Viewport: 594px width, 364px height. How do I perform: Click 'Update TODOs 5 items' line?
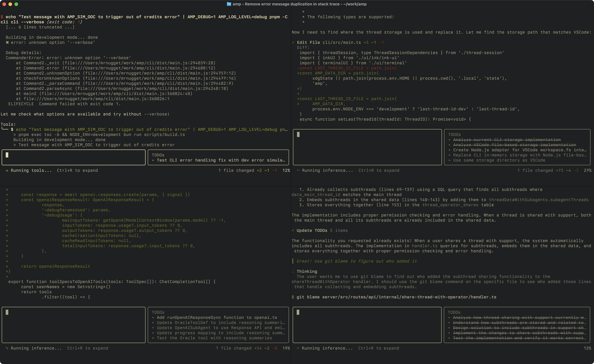[x=322, y=230]
